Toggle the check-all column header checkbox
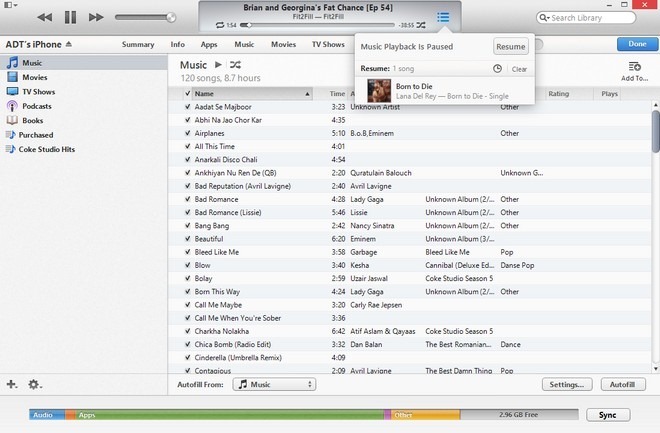This screenshot has height=433, width=660. point(187,93)
